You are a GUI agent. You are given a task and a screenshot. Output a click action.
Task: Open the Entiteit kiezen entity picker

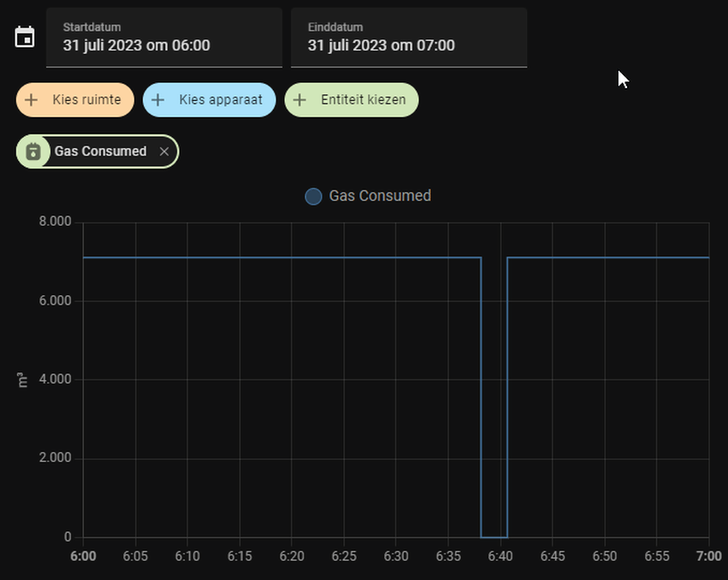pos(352,100)
